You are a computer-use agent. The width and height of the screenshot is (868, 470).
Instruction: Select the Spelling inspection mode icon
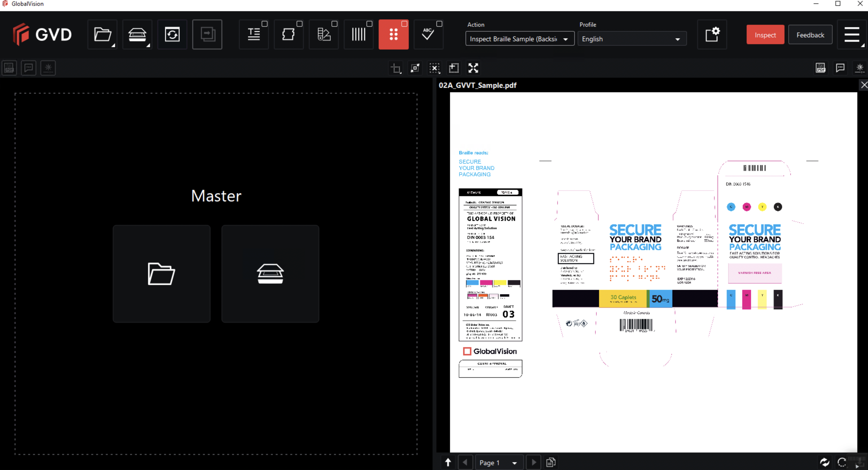[428, 35]
